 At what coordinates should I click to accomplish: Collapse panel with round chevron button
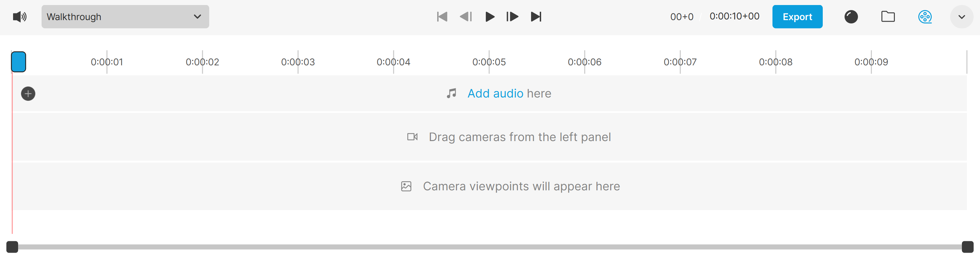tap(961, 17)
